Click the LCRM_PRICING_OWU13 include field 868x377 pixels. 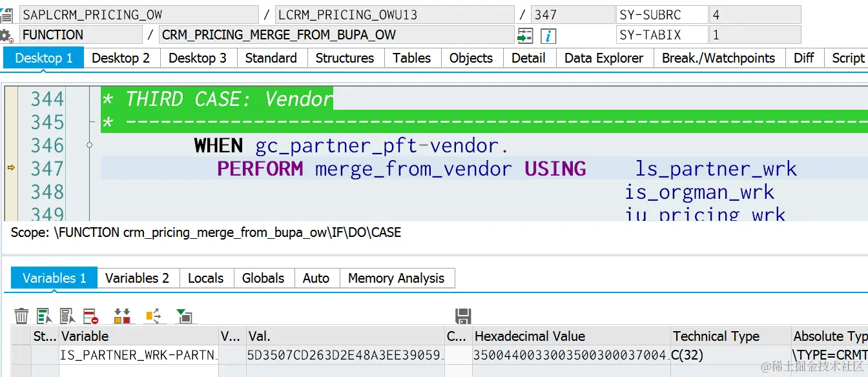coord(395,15)
